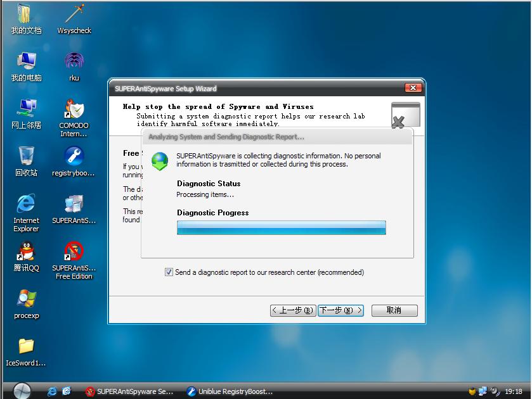This screenshot has width=532, height=399.
Task: Click the 取消 cancel button
Action: [x=394, y=310]
